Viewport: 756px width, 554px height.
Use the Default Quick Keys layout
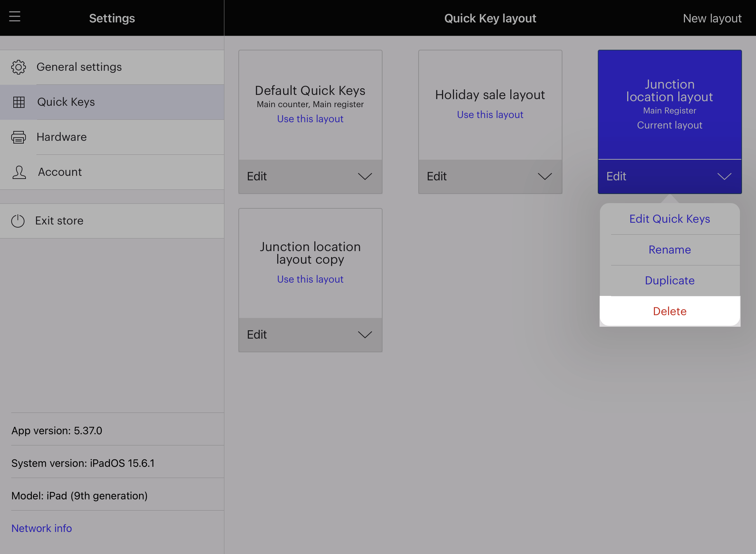[310, 119]
